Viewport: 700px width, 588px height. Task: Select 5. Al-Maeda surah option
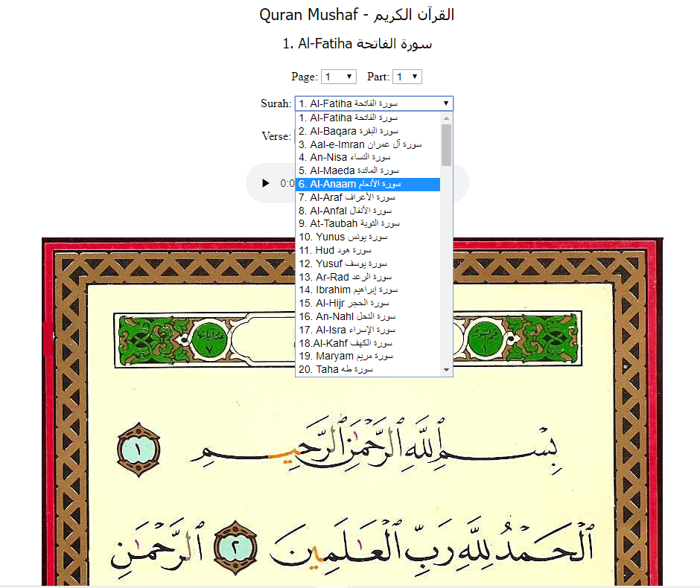368,171
